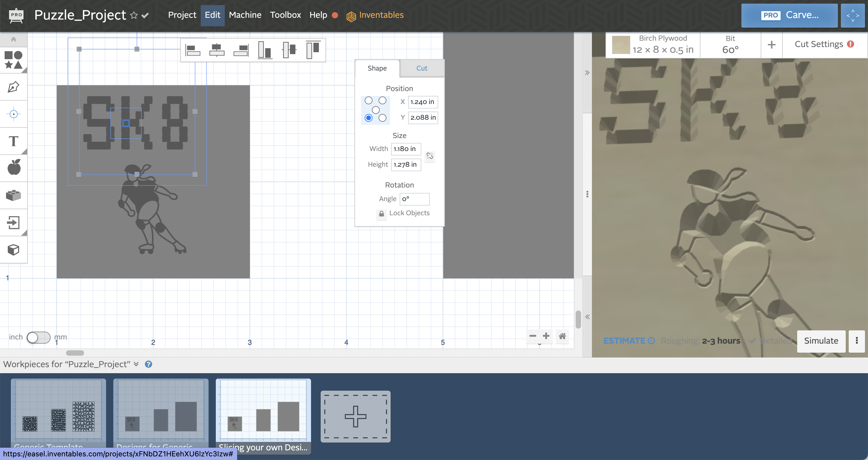Click the Width input field
The image size is (868, 460).
[x=405, y=149]
